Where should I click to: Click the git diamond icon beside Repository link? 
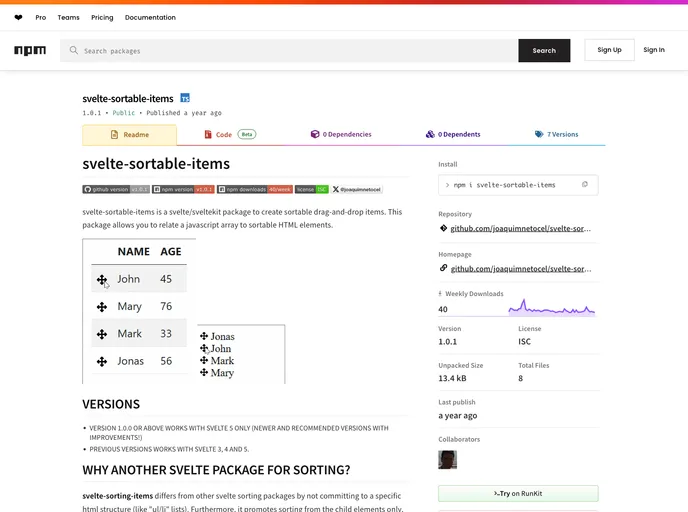tap(443, 228)
